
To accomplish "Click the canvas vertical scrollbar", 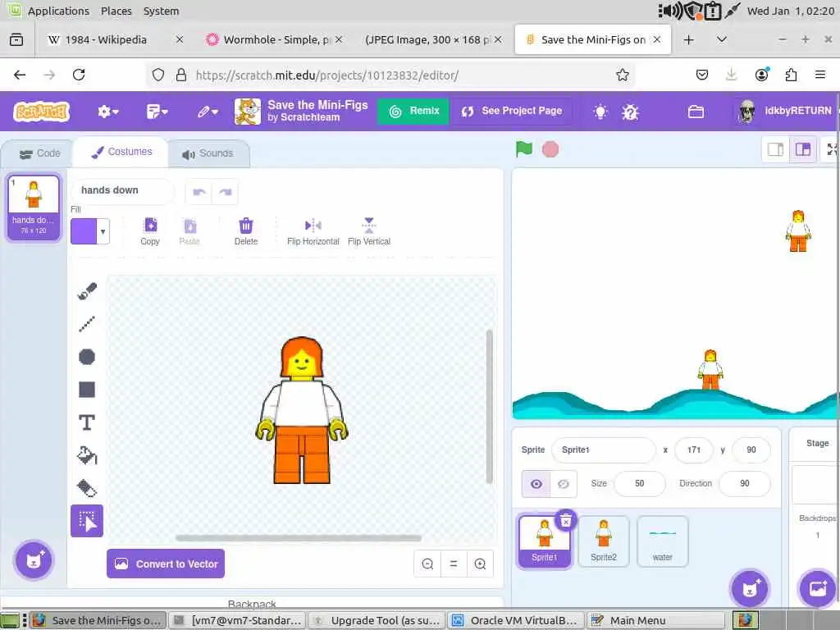I will coord(489,407).
